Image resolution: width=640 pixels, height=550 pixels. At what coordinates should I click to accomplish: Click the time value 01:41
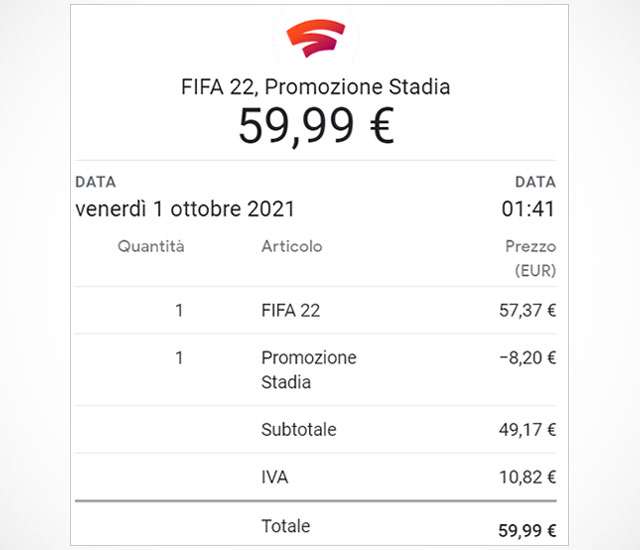click(x=528, y=210)
